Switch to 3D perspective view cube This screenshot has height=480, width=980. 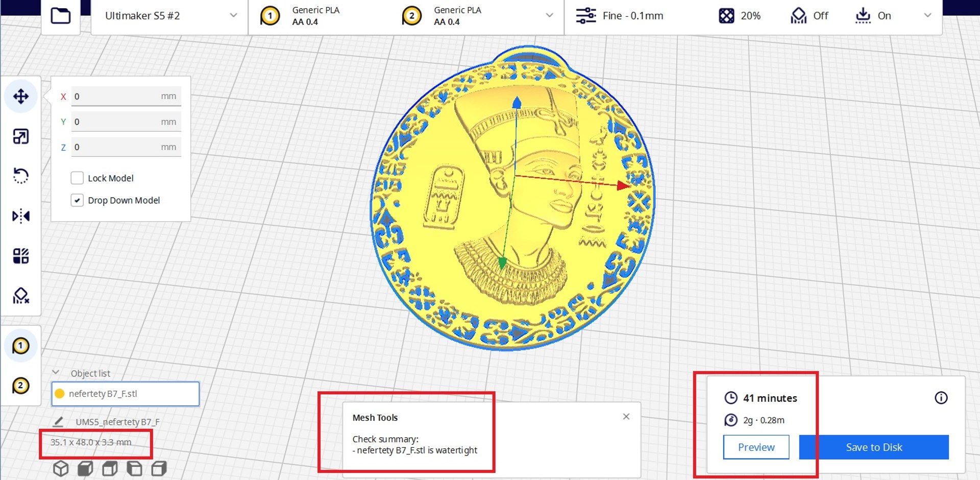tap(61, 468)
